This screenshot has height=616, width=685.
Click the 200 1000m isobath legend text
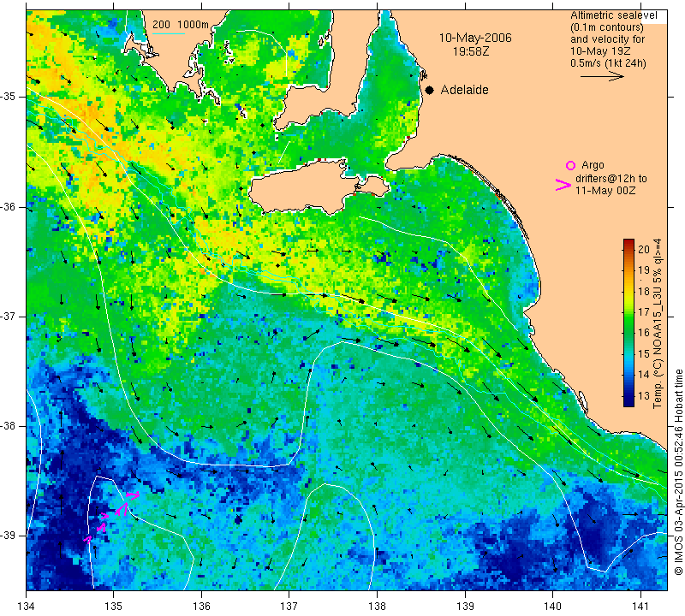[181, 25]
